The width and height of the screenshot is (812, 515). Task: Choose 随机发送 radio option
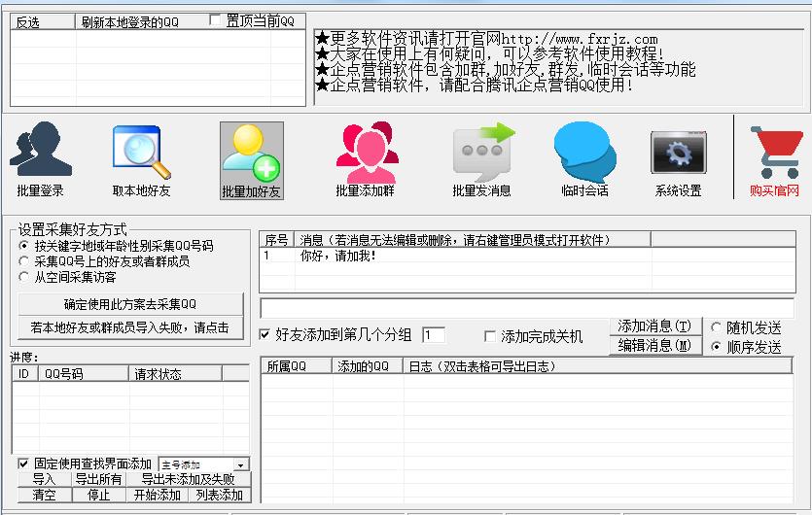716,327
